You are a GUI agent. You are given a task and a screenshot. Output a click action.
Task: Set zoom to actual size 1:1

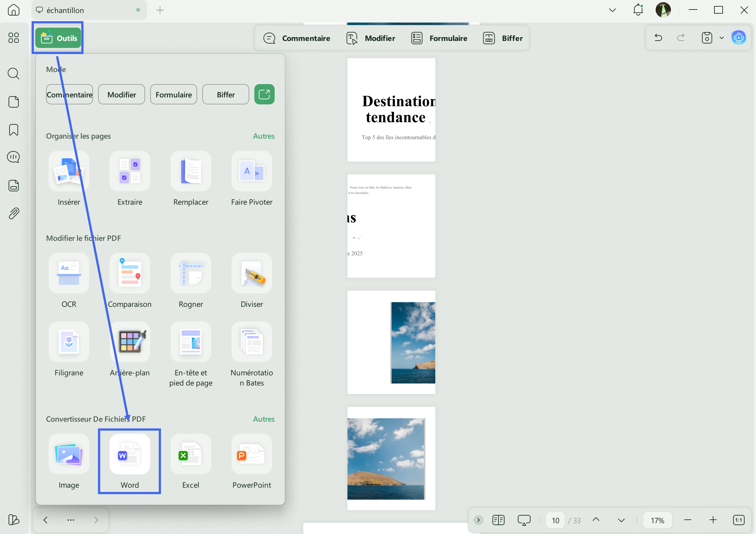(x=739, y=520)
